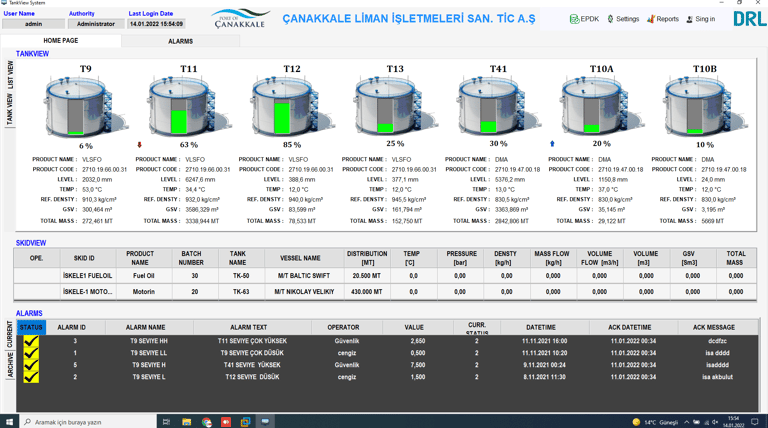The width and height of the screenshot is (768, 428).
Task: Sort by ALARM NAME column header
Action: click(x=145, y=327)
